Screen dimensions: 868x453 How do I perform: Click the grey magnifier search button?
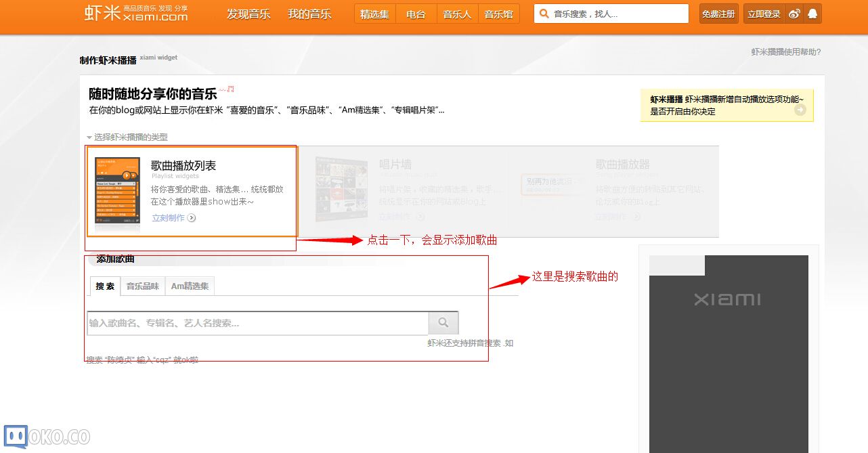(443, 323)
